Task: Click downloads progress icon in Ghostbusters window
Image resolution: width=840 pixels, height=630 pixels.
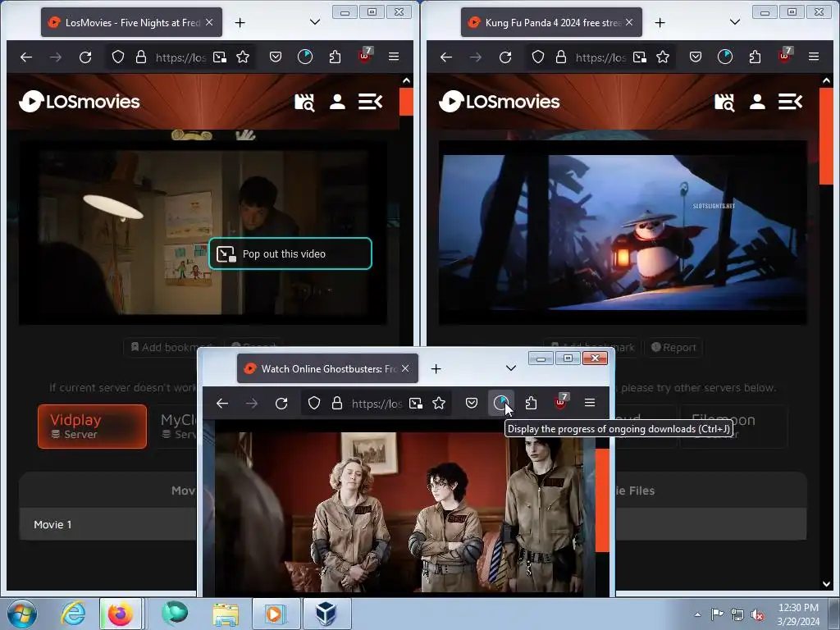Action: pyautogui.click(x=501, y=403)
